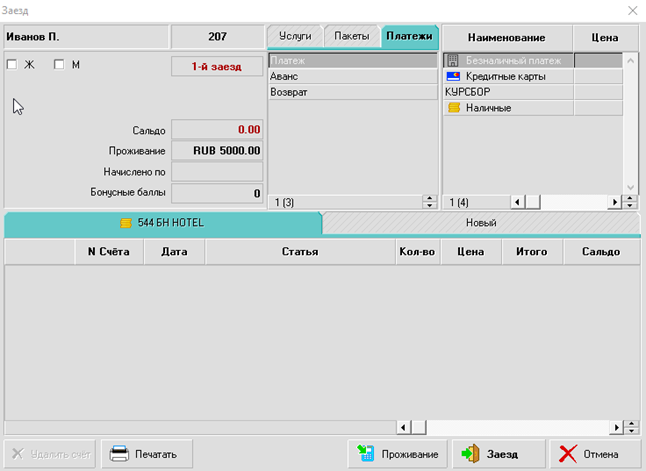Step the payment methods list spinner
Image resolution: width=646 pixels, height=471 pixels.
(630, 202)
